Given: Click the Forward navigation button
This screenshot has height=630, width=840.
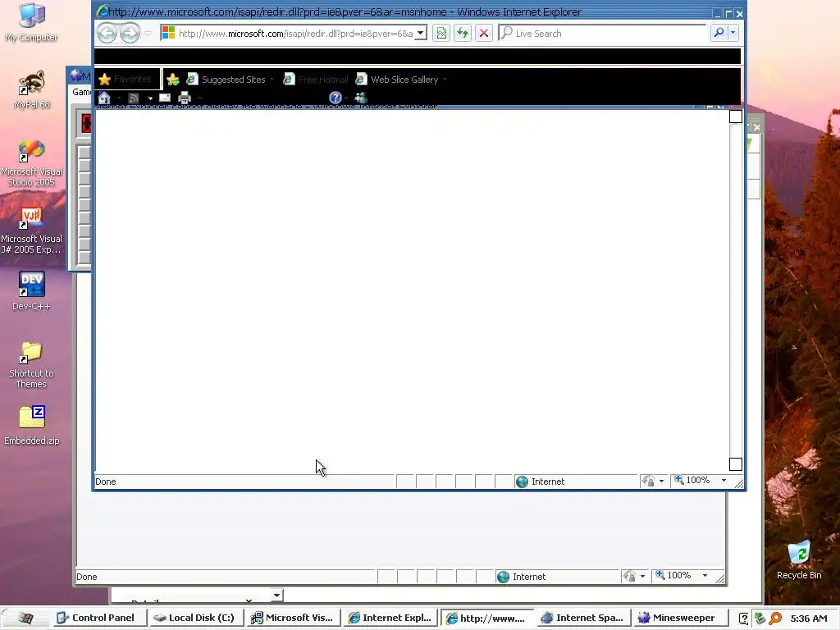Looking at the screenshot, I should pyautogui.click(x=130, y=33).
